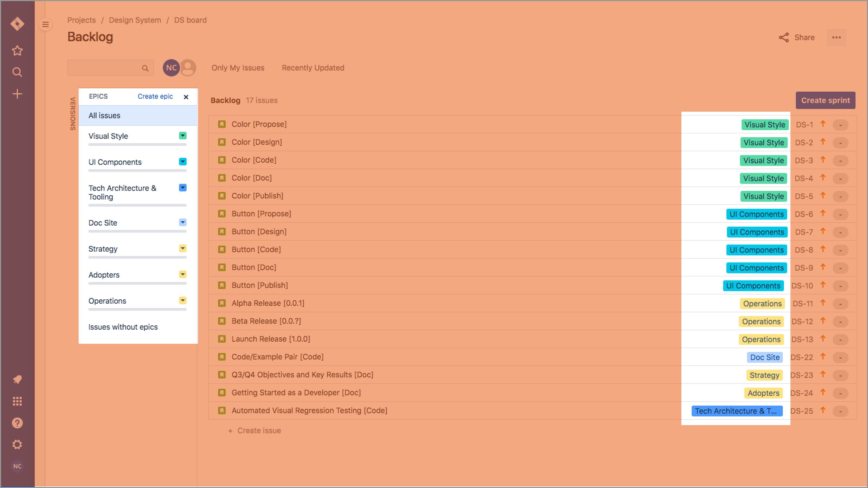
Task: Expand the Visual Style epic dropdown arrow
Action: pos(183,135)
